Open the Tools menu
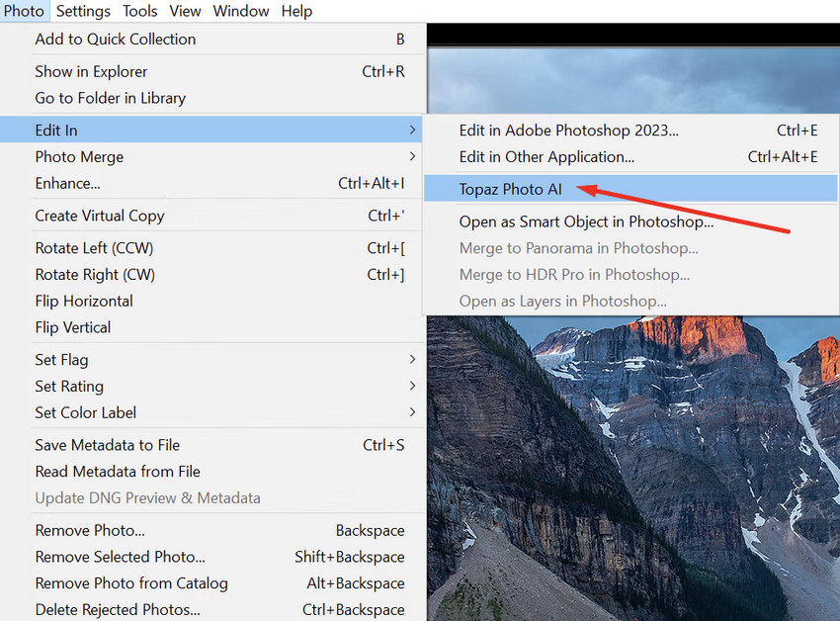 point(139,11)
